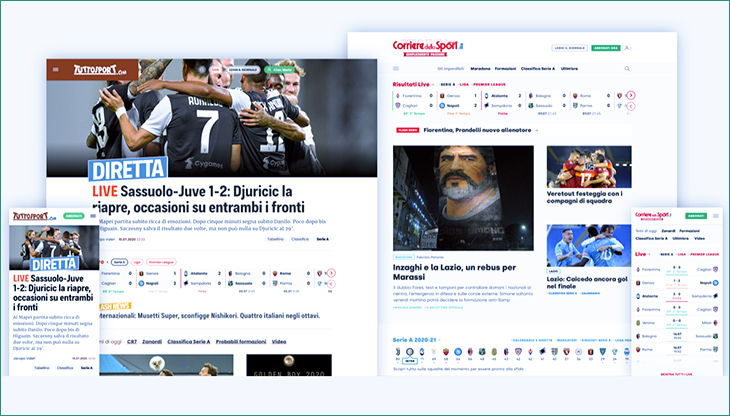Image resolution: width=730 pixels, height=416 pixels.
Task: Click the Corriere dello Sport desktop logo
Action: click(428, 47)
